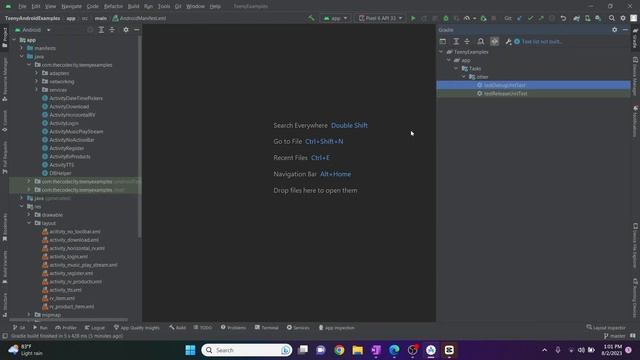This screenshot has height=360, width=640.
Task: Hide the Project tool window
Action: coord(136,30)
